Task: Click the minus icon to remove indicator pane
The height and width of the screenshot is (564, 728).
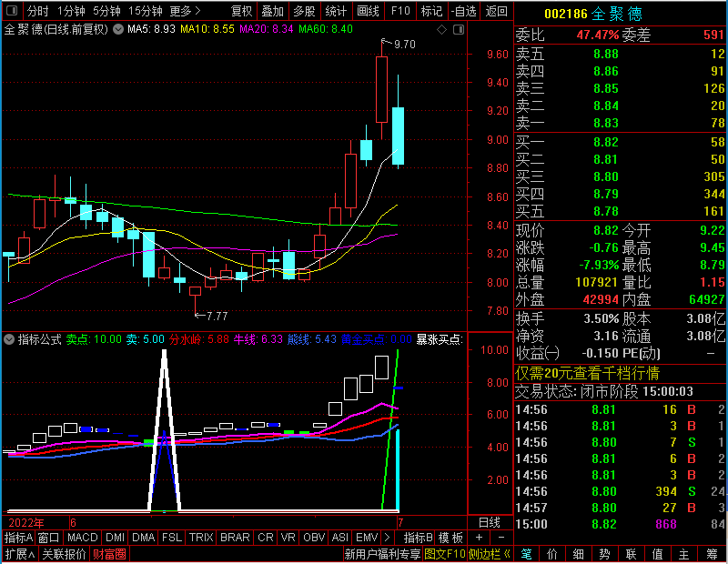Action: point(501,538)
